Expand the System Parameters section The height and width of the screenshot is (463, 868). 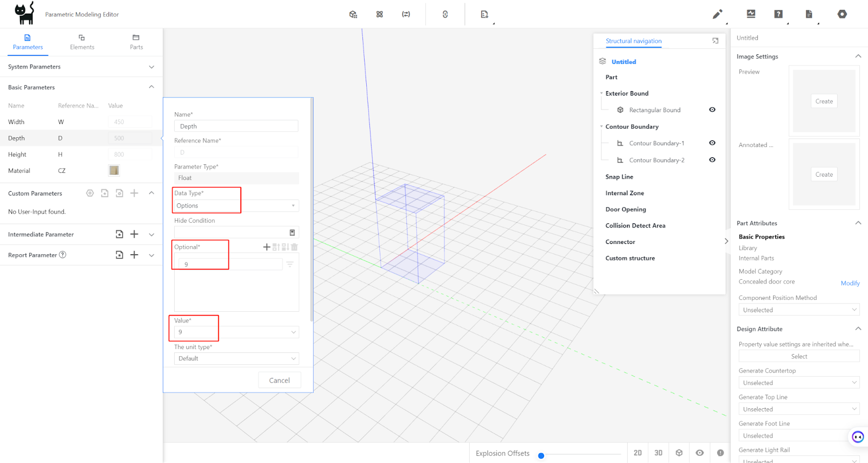151,67
